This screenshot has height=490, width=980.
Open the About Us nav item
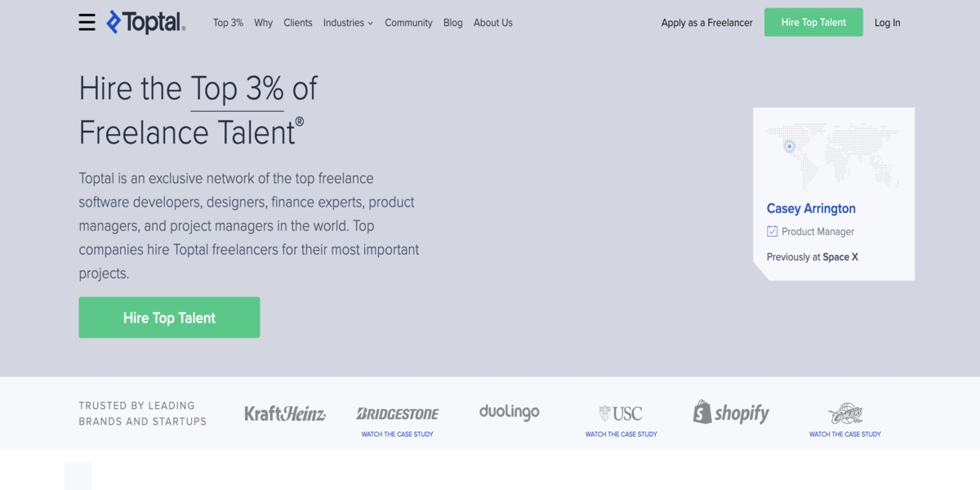click(x=493, y=23)
